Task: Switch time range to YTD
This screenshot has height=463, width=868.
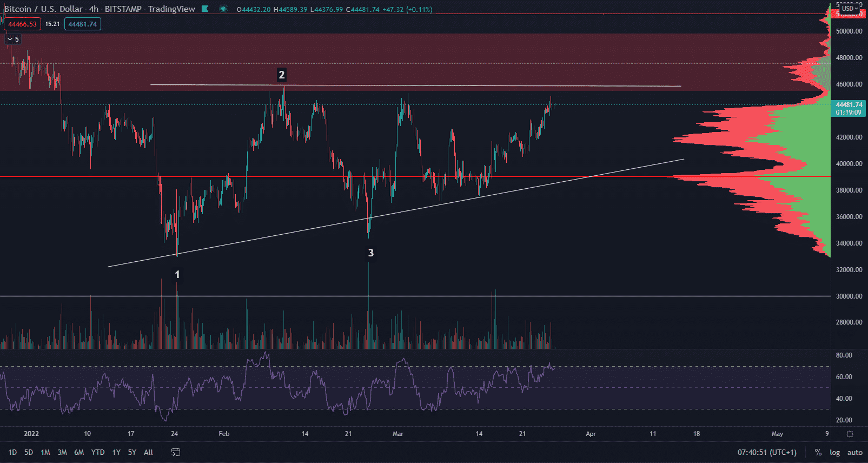Action: point(98,452)
